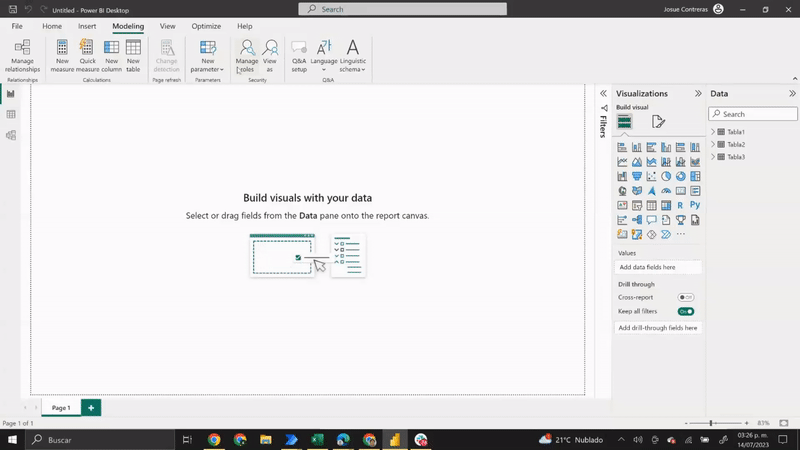Expand the Filters pane
This screenshot has width=800, height=450.
(604, 93)
